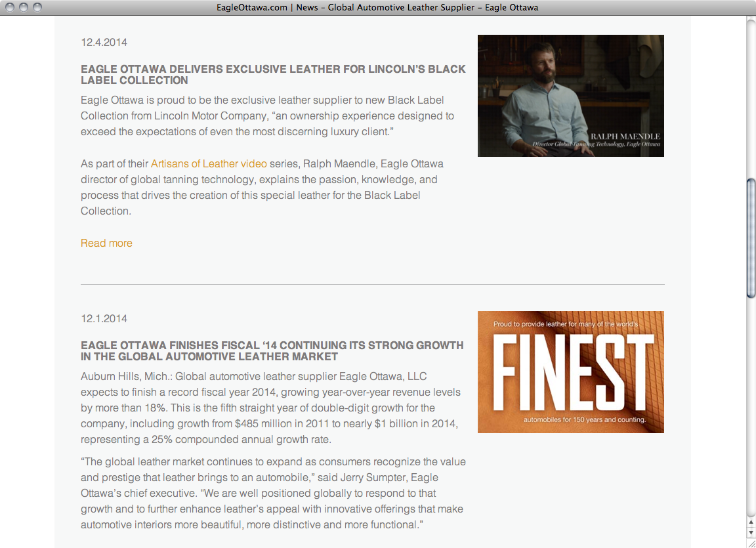Image resolution: width=756 pixels, height=548 pixels.
Task: Click the minimize window button
Action: coord(24,7)
